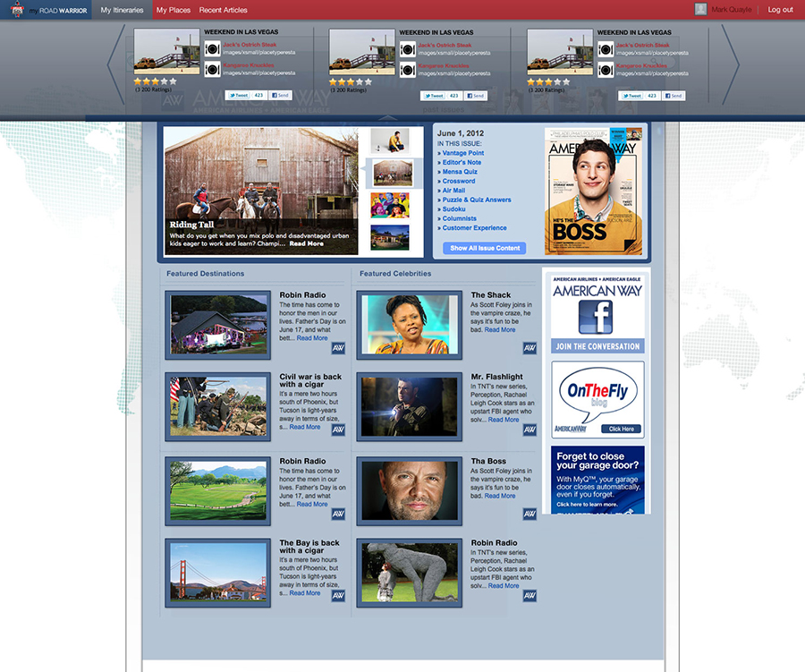Log out using the top-right link
Screen dimensions: 805x672
click(x=780, y=10)
